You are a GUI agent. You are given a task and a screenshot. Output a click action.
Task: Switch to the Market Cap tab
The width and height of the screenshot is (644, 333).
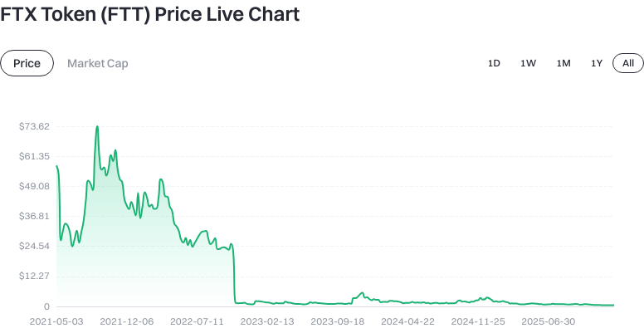pyautogui.click(x=98, y=63)
